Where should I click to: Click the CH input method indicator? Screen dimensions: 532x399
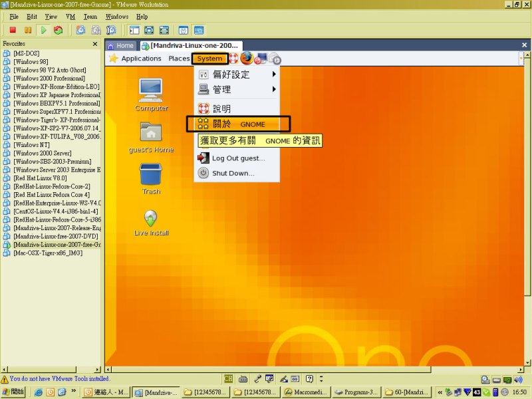(x=228, y=378)
